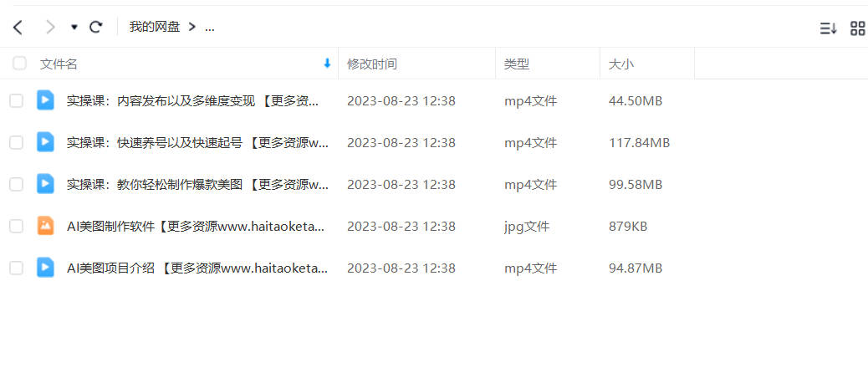Click the forward navigation arrow
Viewport: 868px width, 373px height.
point(50,27)
